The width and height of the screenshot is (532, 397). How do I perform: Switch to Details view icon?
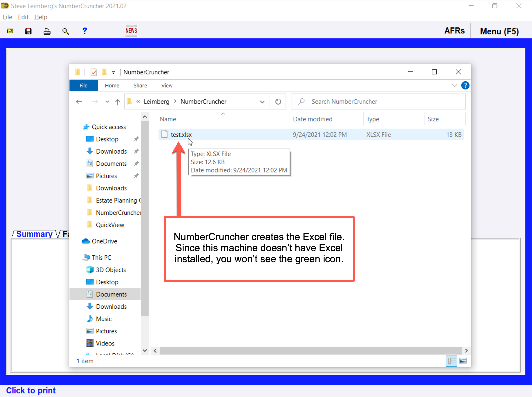[452, 361]
